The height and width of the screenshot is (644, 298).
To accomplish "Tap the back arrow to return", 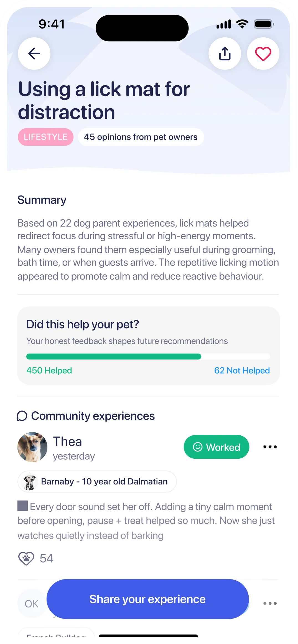I will tap(34, 53).
